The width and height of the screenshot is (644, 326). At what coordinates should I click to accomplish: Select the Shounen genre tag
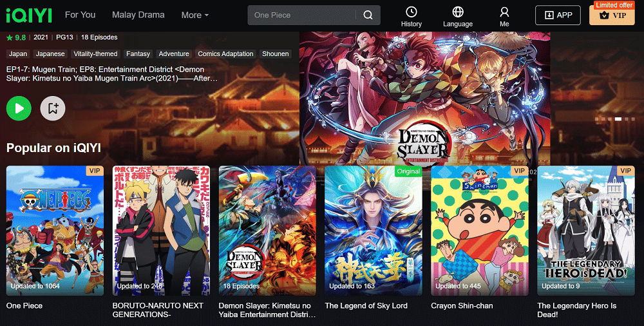pos(275,54)
